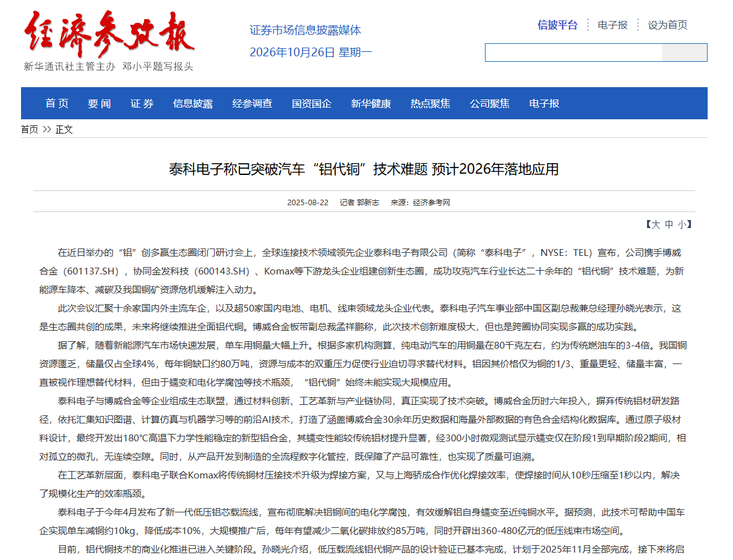Click the article headline 泰科电子称已突破汽车

coord(364,169)
